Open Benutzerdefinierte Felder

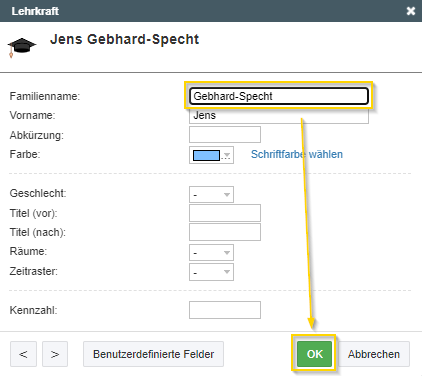153,354
